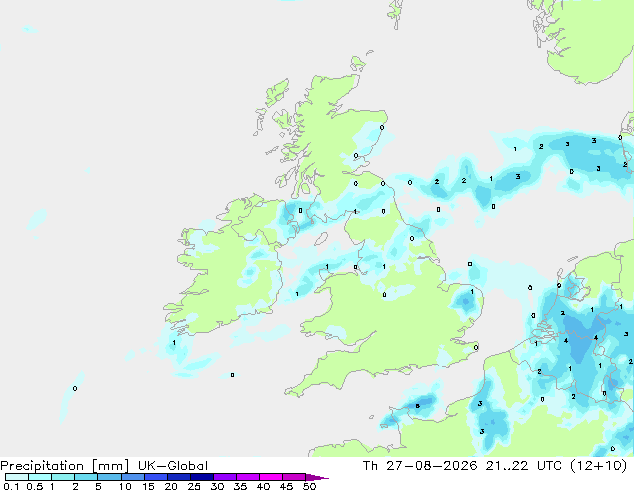Image resolution: width=634 pixels, height=490 pixels.
Task: Click the 30–35 mm purple legend swatch
Action: click(224, 477)
